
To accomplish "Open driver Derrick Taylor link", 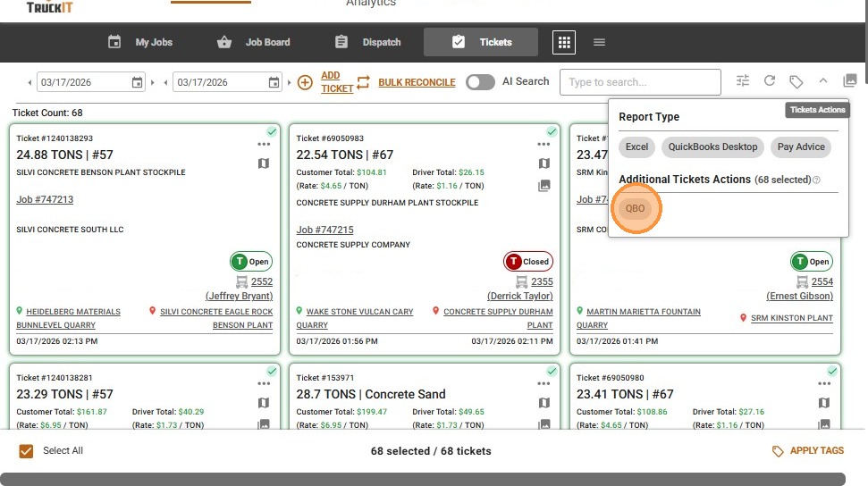I will pos(519,296).
